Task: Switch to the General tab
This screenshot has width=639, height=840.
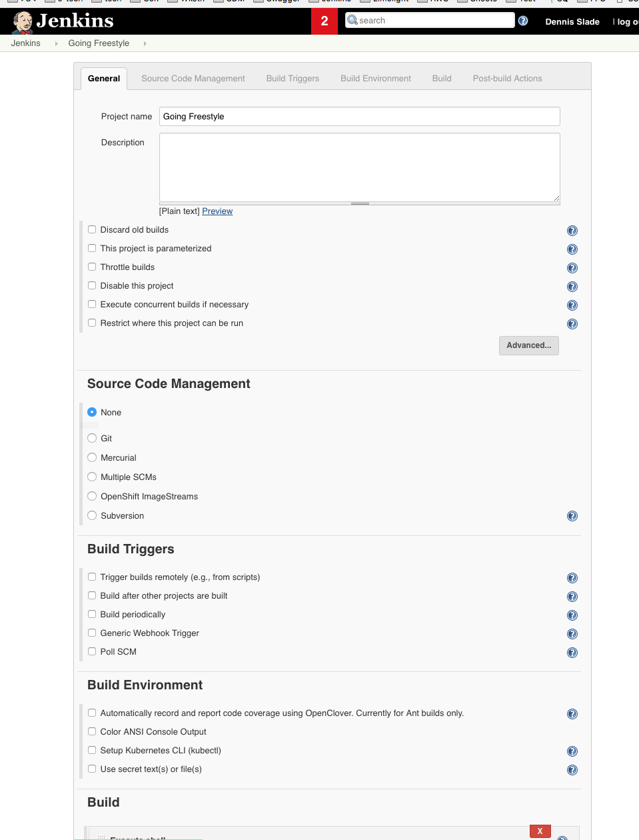Action: pyautogui.click(x=104, y=79)
